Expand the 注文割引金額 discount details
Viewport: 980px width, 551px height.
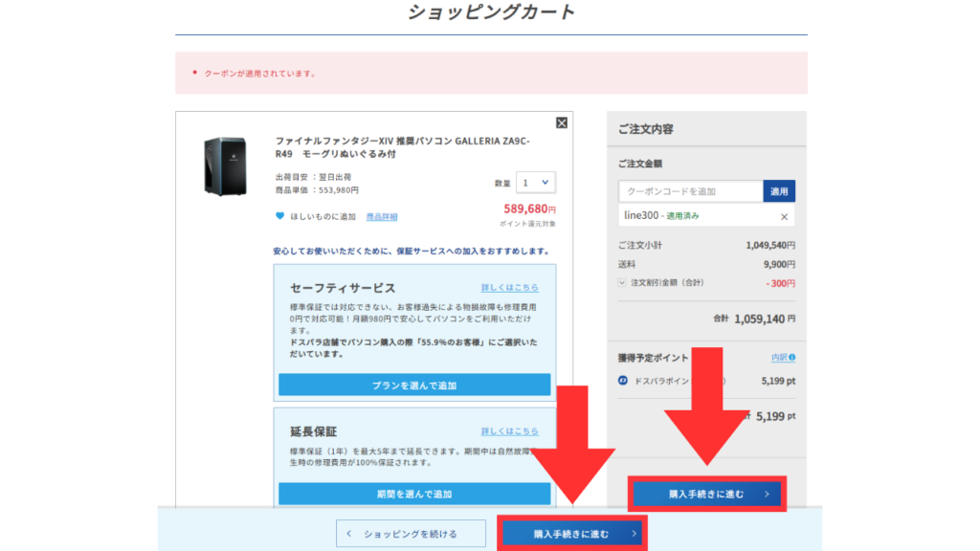point(623,283)
